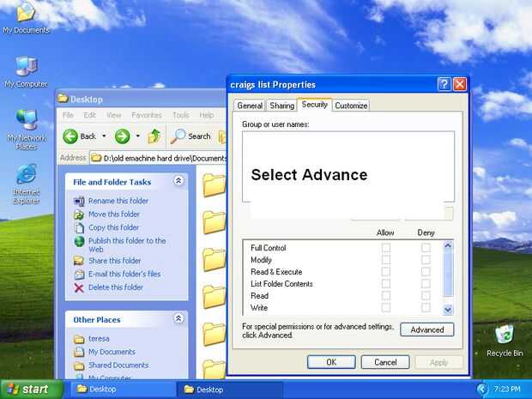Open My Network Places desktop icon

(27, 130)
